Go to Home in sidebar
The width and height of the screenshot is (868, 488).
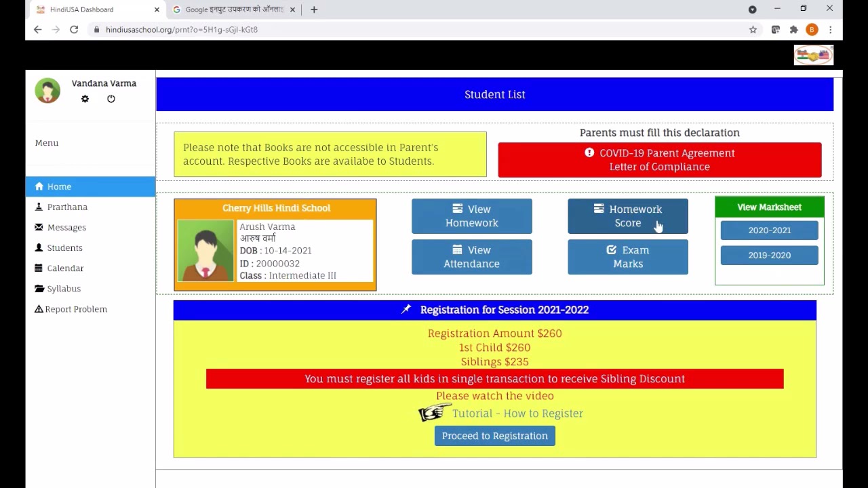90,186
